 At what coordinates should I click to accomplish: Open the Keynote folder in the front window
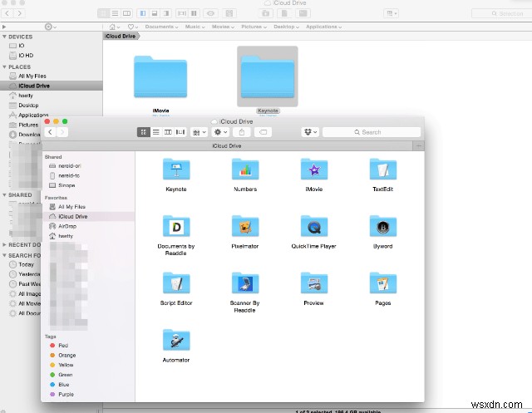(x=176, y=171)
